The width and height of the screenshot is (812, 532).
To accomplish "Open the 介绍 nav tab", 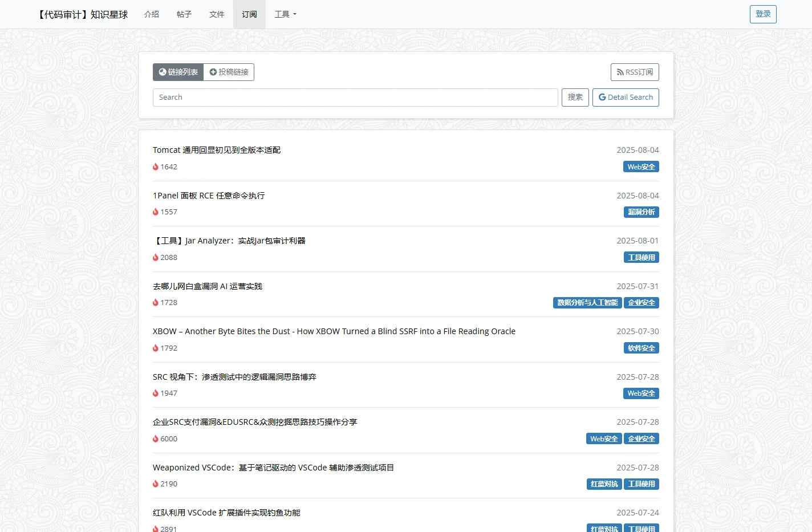I will coord(152,14).
